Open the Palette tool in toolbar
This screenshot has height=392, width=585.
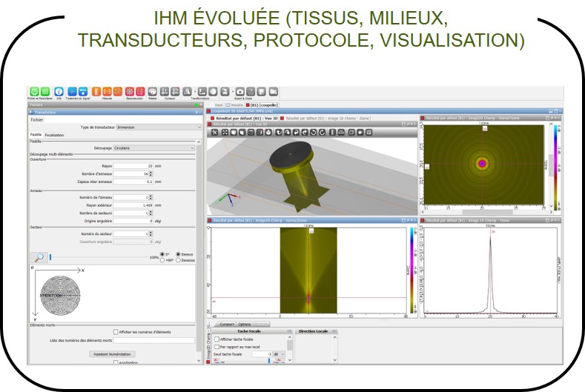pos(153,90)
